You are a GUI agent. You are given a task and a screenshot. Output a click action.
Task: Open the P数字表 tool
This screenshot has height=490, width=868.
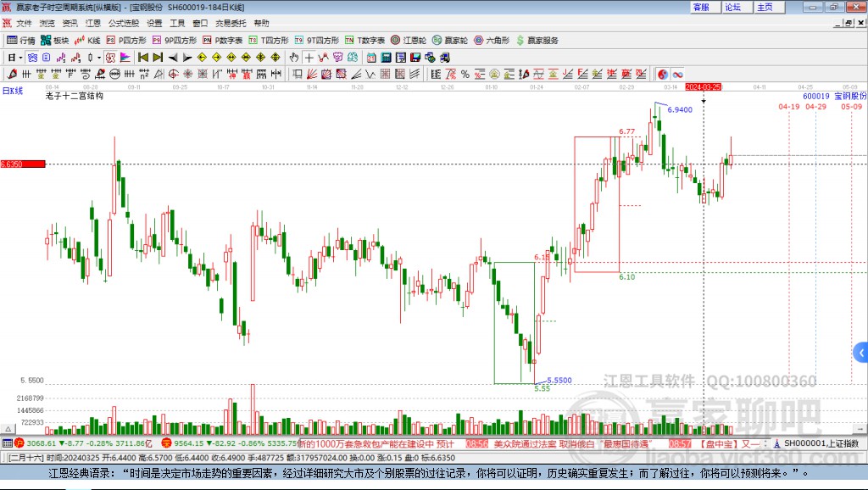(223, 41)
